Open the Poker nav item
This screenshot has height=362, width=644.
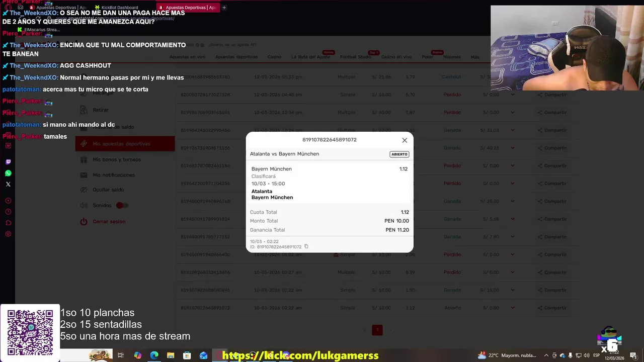tap(427, 57)
